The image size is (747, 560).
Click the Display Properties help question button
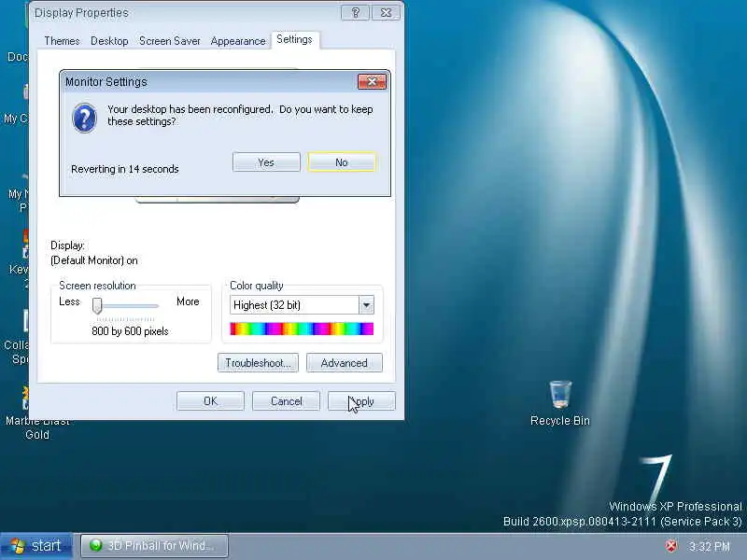(355, 13)
